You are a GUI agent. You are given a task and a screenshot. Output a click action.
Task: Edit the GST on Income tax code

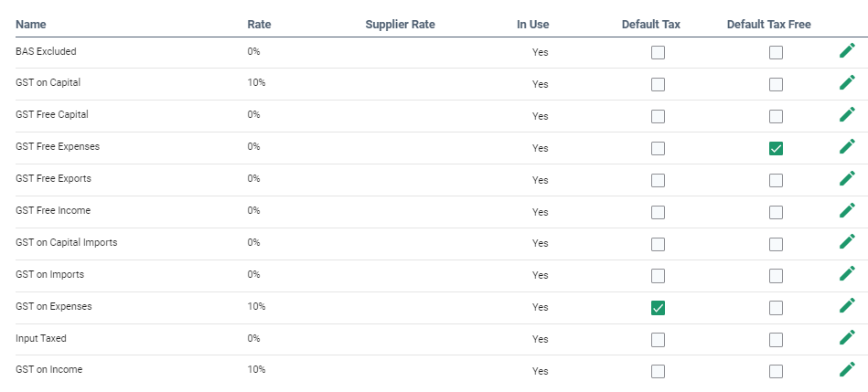[x=847, y=370]
